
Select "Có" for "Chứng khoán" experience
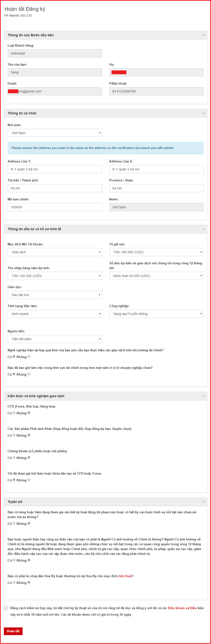(14, 458)
